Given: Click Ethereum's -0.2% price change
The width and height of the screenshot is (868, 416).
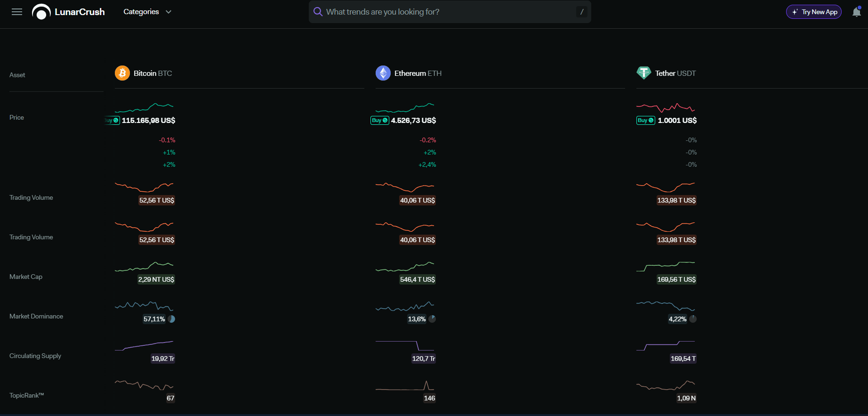Looking at the screenshot, I should pyautogui.click(x=428, y=140).
